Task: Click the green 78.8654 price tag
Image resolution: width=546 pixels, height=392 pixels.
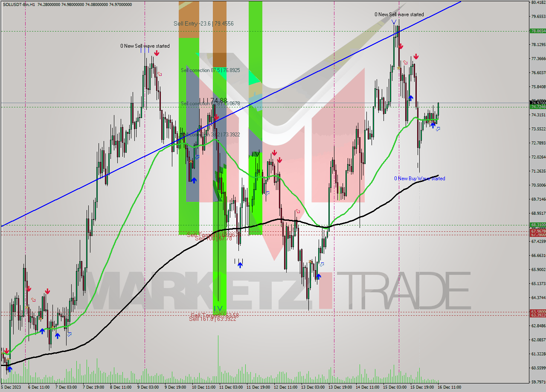Action: tap(537, 31)
